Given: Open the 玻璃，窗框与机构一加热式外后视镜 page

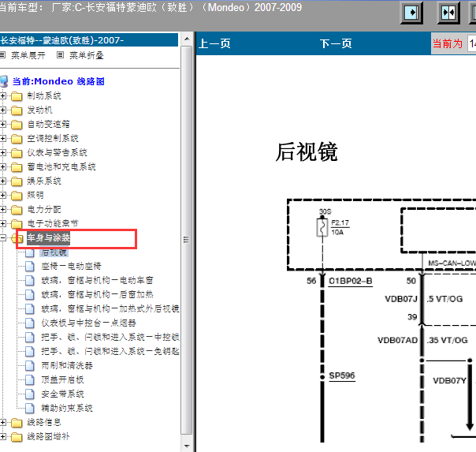Looking at the screenshot, I should pos(110,309).
